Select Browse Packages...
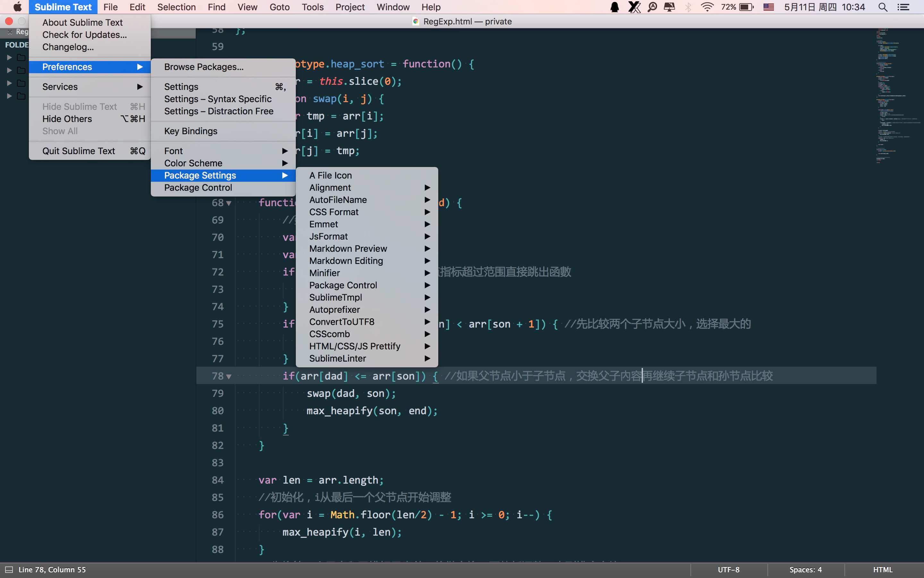Image resolution: width=924 pixels, height=578 pixels. [x=223, y=67]
